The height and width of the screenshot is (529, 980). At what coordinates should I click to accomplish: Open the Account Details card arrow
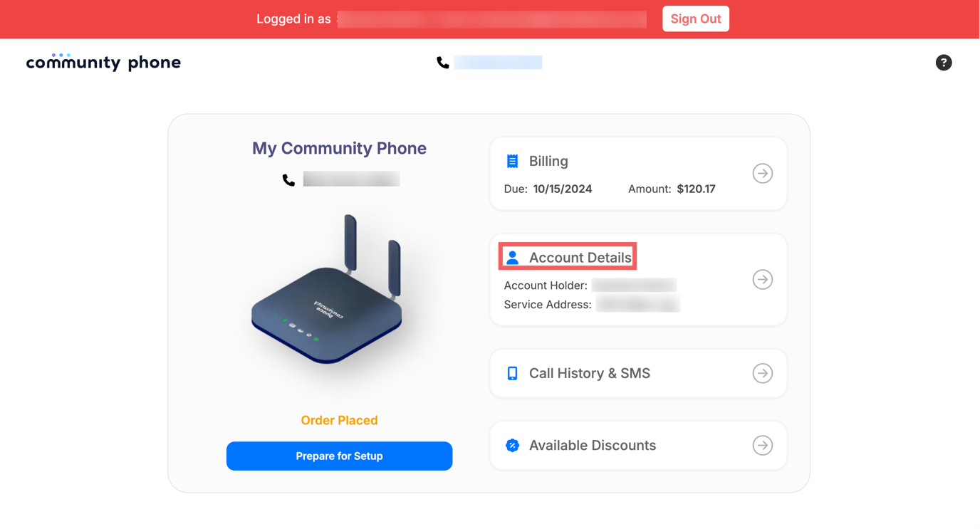point(762,280)
